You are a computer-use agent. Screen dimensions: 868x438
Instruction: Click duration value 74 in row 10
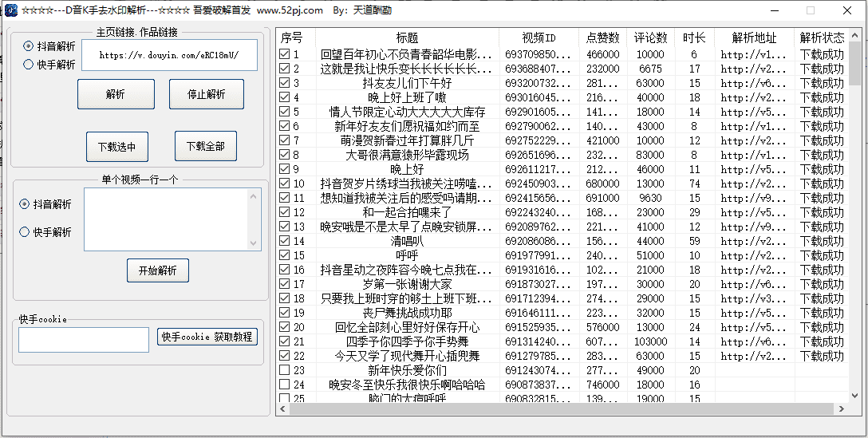(694, 183)
